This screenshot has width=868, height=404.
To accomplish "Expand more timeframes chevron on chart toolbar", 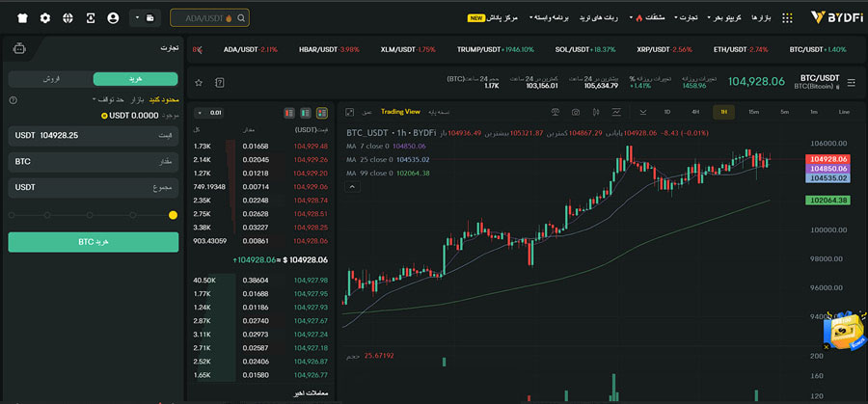I will point(642,112).
